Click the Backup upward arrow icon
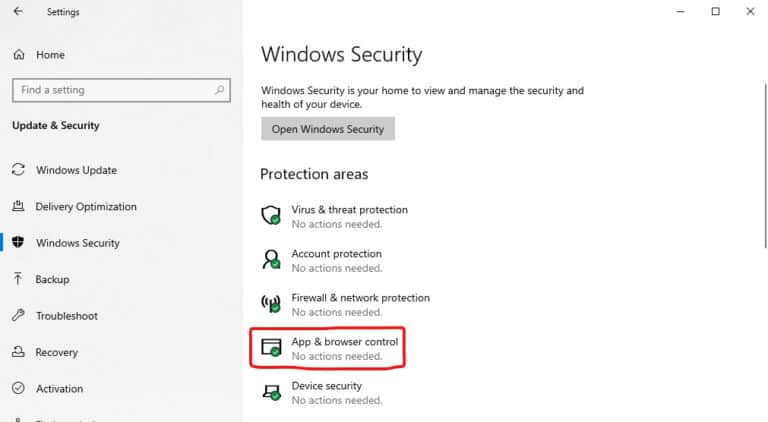The image size is (768, 422). coord(18,279)
